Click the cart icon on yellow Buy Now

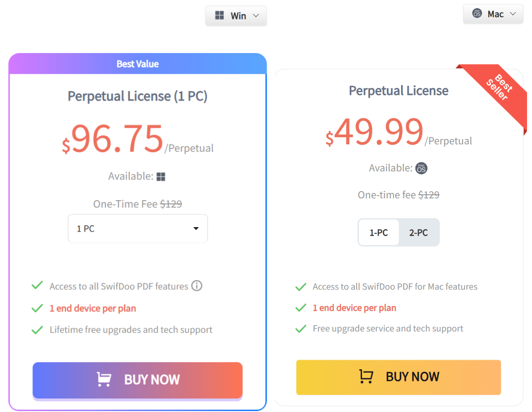[366, 376]
